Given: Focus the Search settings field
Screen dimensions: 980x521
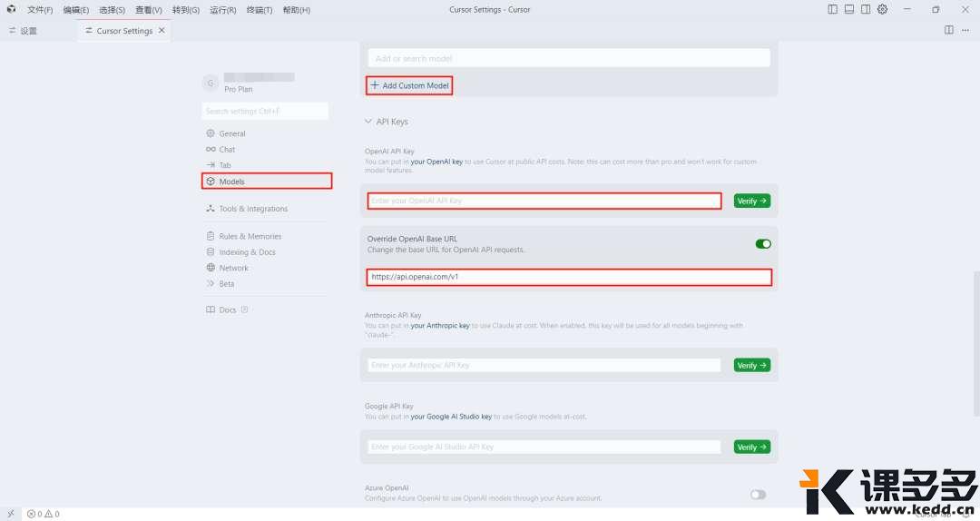Looking at the screenshot, I should pyautogui.click(x=265, y=112).
